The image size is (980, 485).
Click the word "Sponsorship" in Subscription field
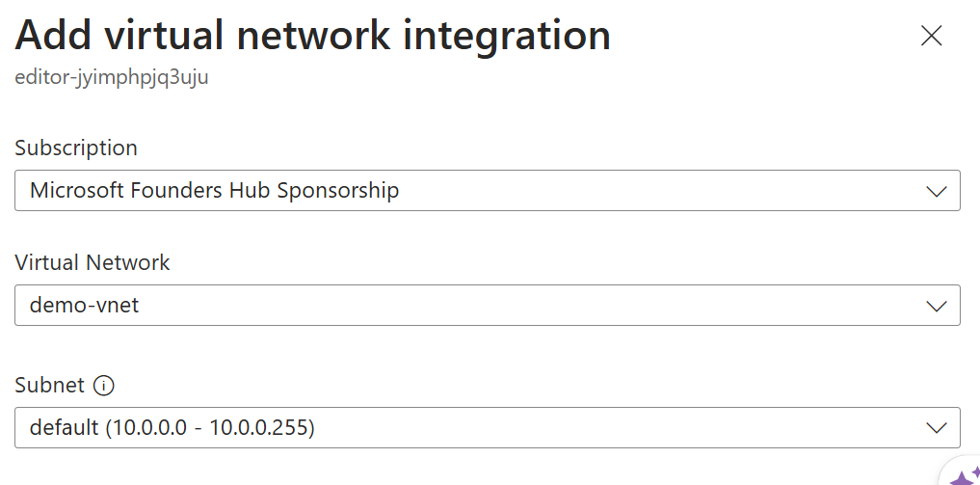point(338,190)
